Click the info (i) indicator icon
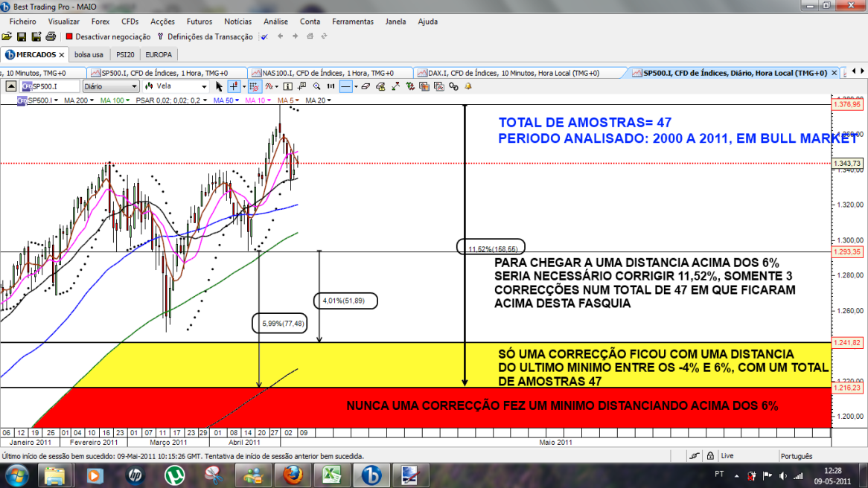This screenshot has width=868, height=488. pos(287,87)
